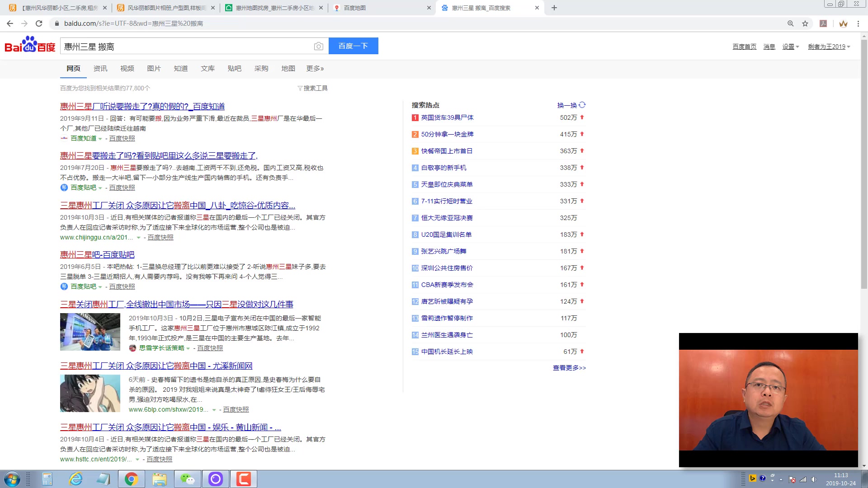Click the page vertical scrollbar thumb
This screenshot has width=868, height=488.
coord(864,164)
